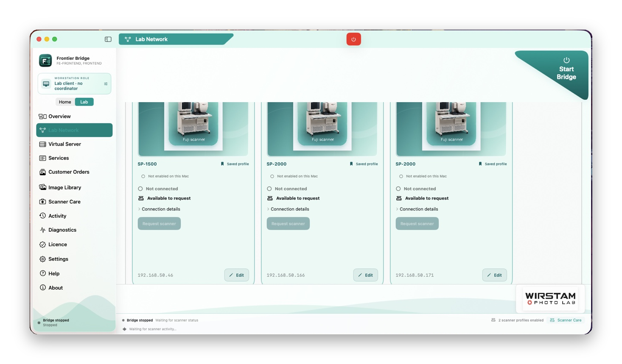Click the scanner profiles enabled status icon
Screen dimensions: 622x364
(x=493, y=320)
